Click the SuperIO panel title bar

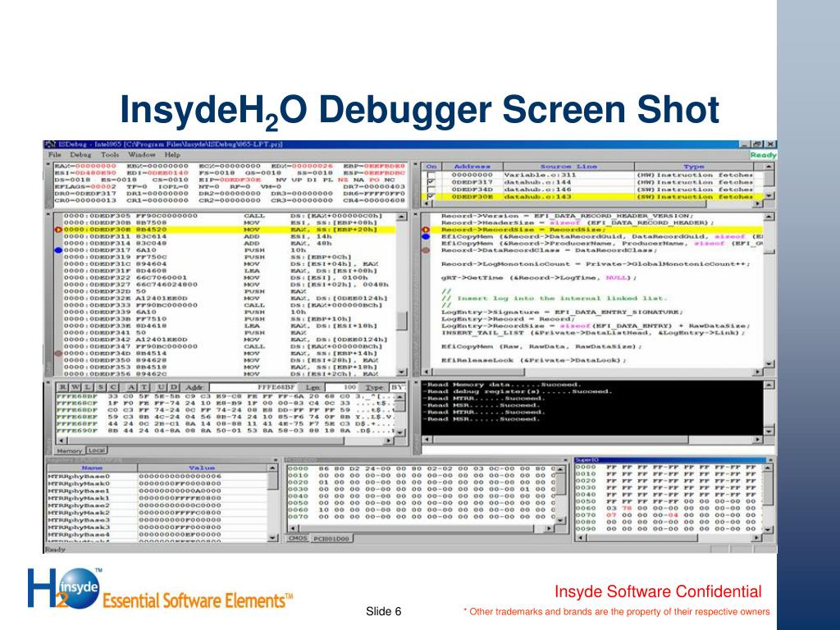669,460
